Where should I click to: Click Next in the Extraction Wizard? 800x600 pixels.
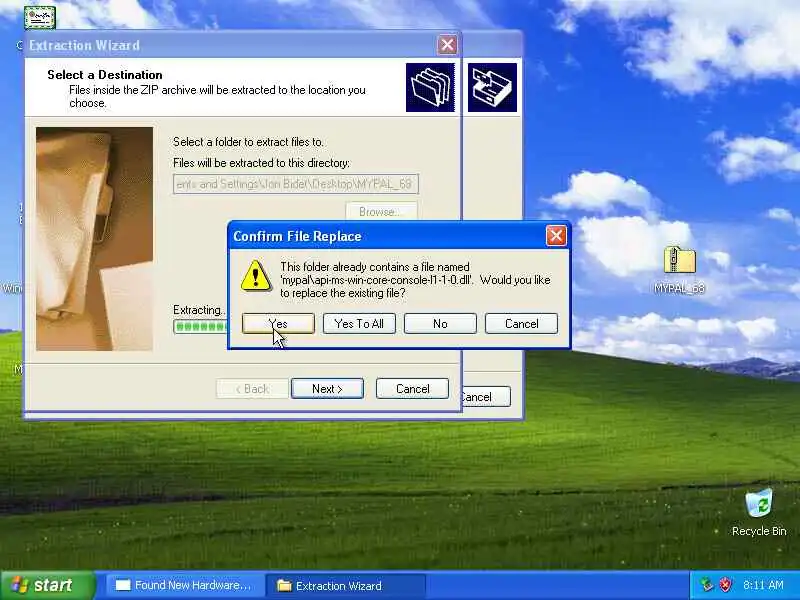327,389
